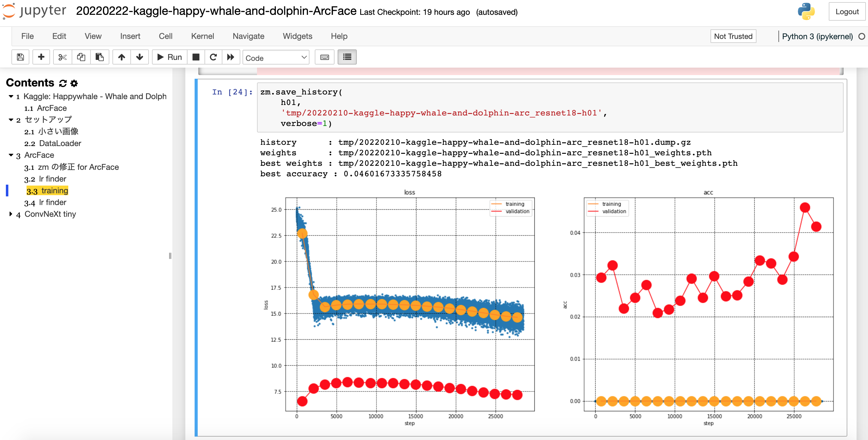Copy selected cells using the copy icon
This screenshot has height=440, width=868.
(x=81, y=57)
